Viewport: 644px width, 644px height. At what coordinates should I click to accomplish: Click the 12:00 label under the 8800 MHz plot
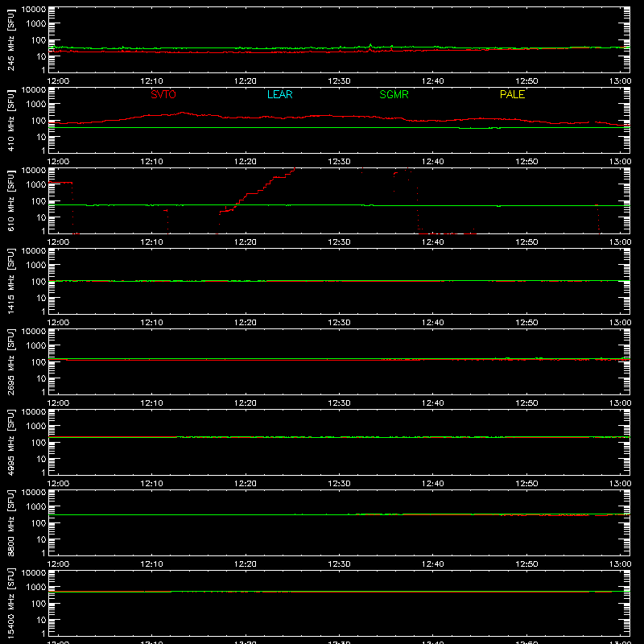click(58, 564)
